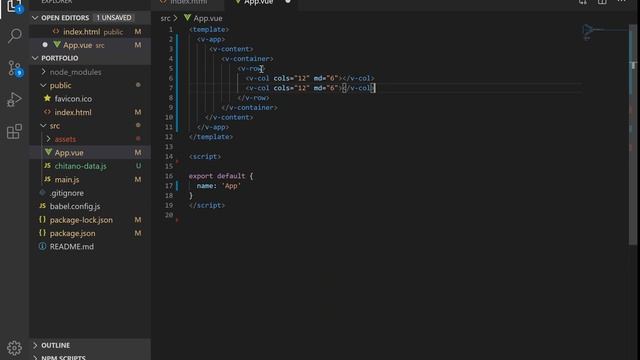Image resolution: width=640 pixels, height=360 pixels.
Task: Click the JS icon of babel.config.js
Action: coord(42,206)
